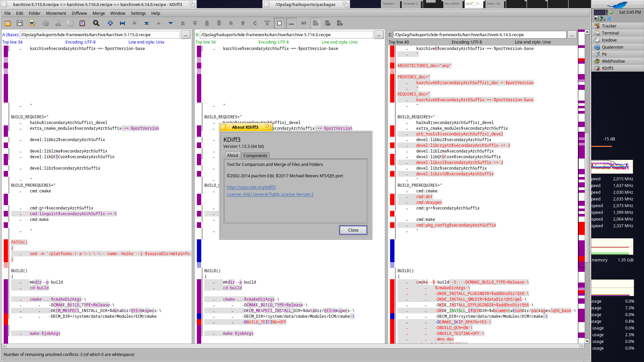
Task: Click the Save floppy disk icon
Action: (x=20, y=23)
